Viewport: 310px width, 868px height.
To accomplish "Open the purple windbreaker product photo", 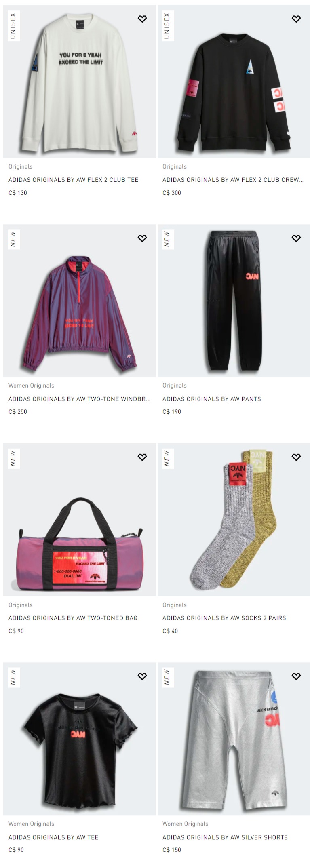I will (80, 301).
